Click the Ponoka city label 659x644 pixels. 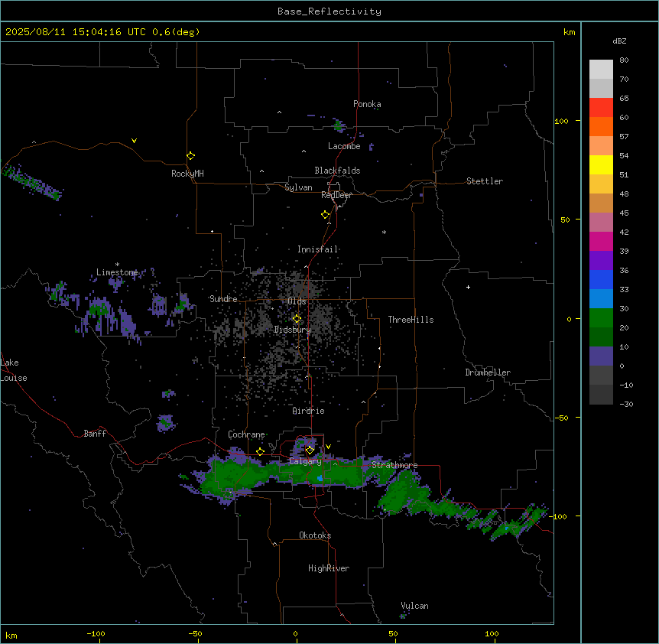pyautogui.click(x=367, y=104)
